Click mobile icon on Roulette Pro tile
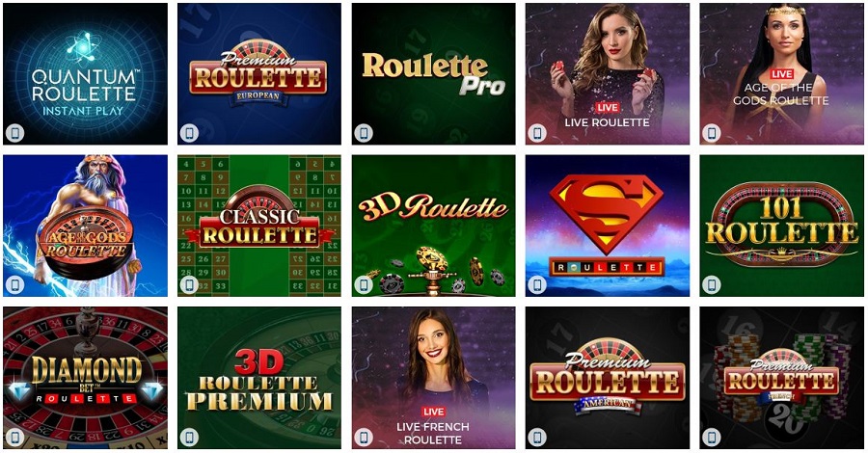Viewport: 868px width, 453px height. [364, 133]
